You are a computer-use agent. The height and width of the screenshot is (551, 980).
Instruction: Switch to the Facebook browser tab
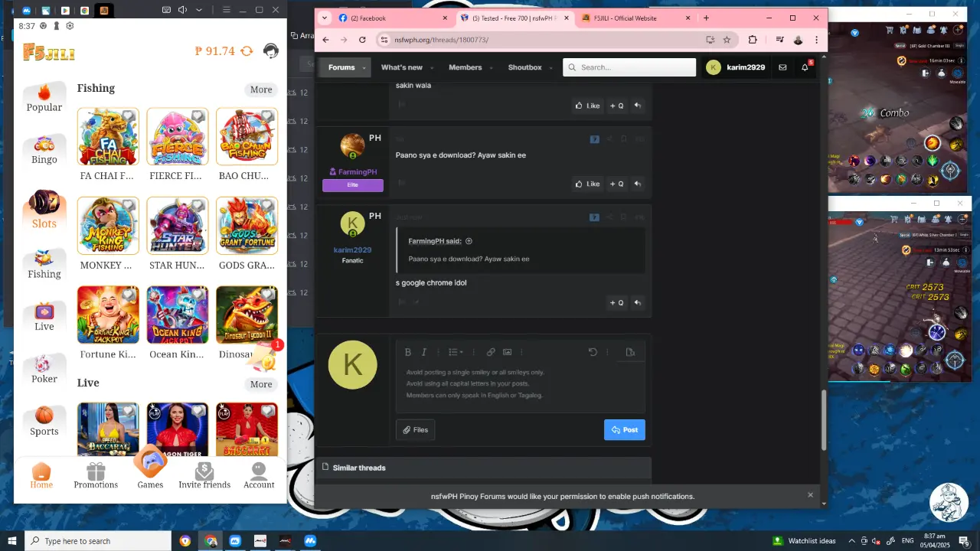[394, 18]
